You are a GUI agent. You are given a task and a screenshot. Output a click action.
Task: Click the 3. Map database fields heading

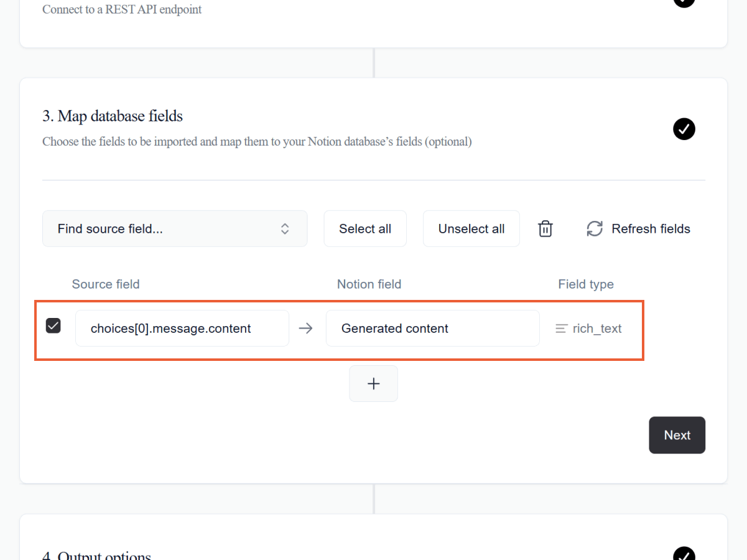click(113, 116)
